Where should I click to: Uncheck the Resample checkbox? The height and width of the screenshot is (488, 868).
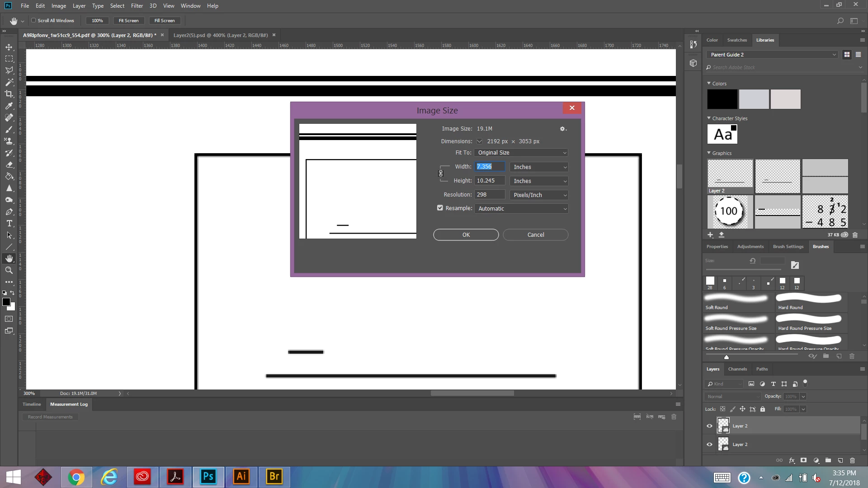[x=440, y=208]
